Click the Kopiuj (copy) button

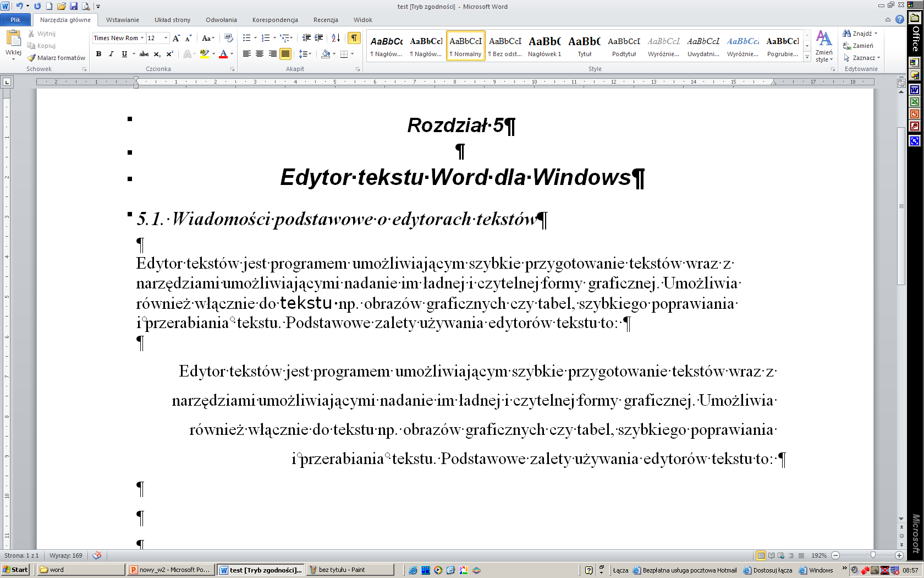point(42,46)
